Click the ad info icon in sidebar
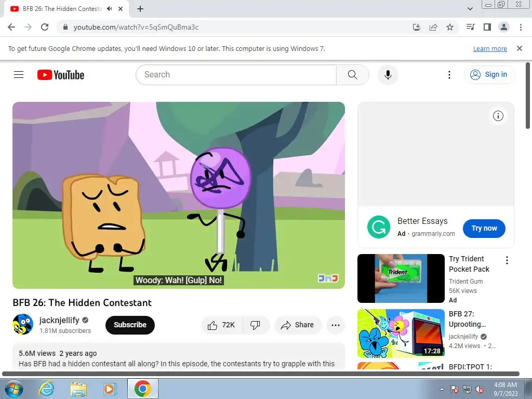Screen dimensions: 532x399 (498, 116)
